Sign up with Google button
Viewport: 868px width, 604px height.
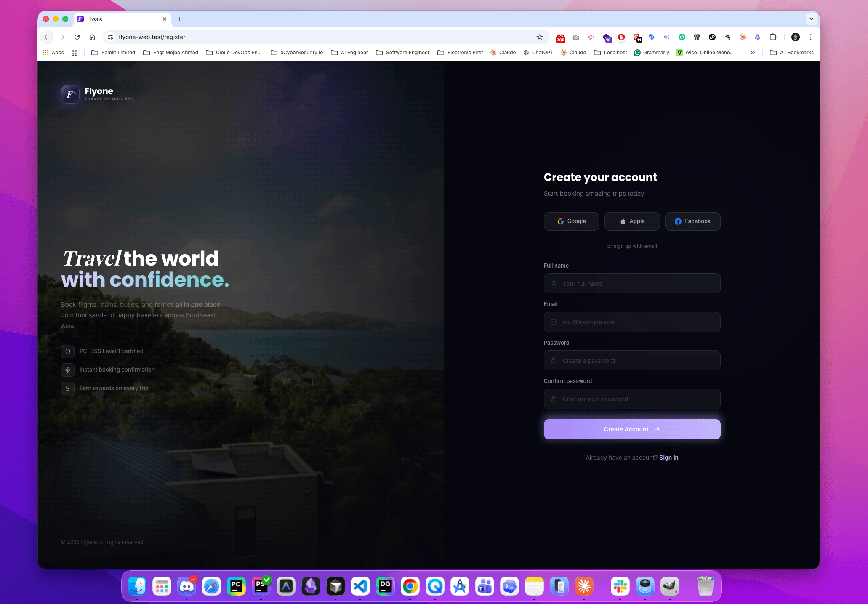pos(571,221)
